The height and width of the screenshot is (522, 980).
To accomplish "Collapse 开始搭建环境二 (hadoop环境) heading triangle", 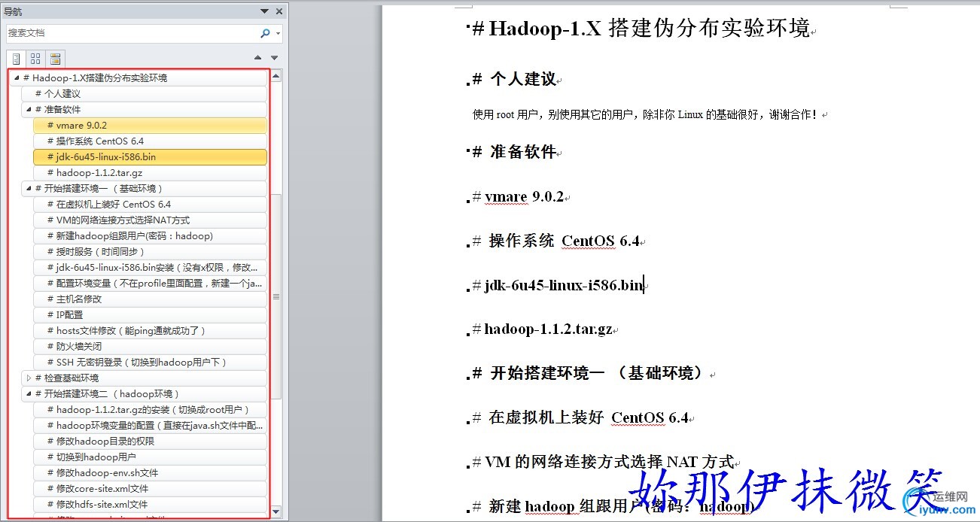I will [x=28, y=393].
